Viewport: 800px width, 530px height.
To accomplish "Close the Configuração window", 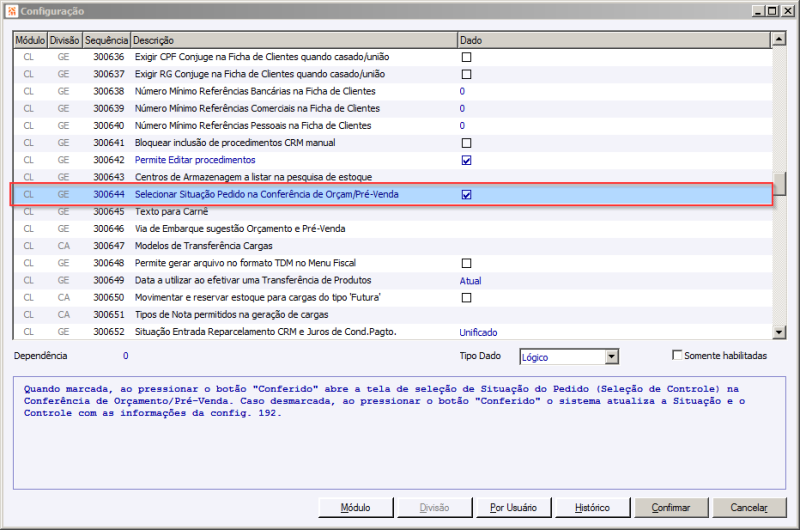I will 787,11.
